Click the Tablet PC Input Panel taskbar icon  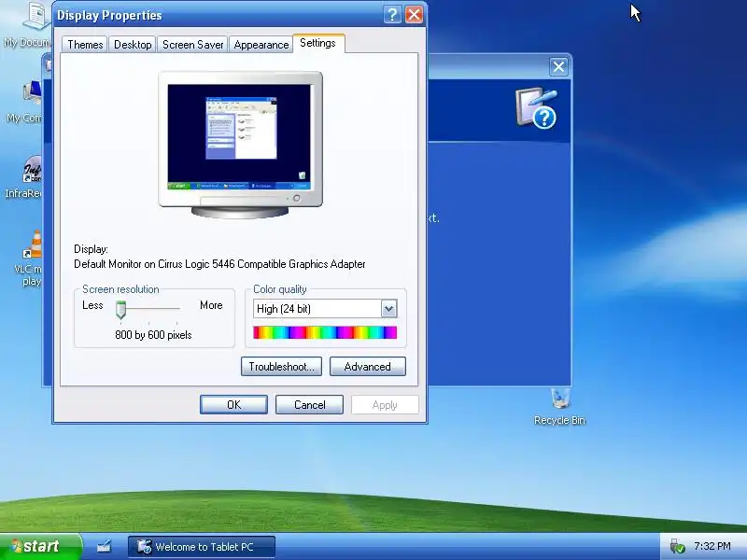[104, 546]
